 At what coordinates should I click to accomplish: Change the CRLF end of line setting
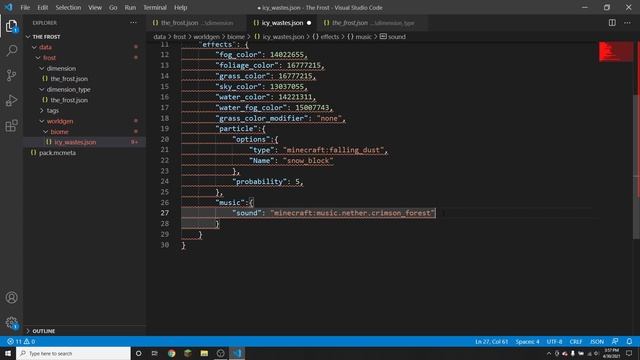point(576,342)
